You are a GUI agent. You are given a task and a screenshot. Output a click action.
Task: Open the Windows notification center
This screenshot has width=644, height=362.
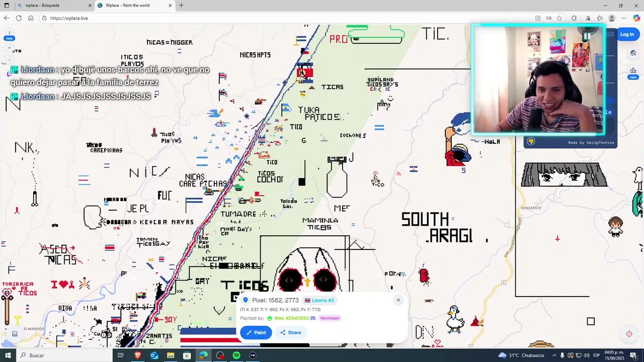(x=633, y=355)
